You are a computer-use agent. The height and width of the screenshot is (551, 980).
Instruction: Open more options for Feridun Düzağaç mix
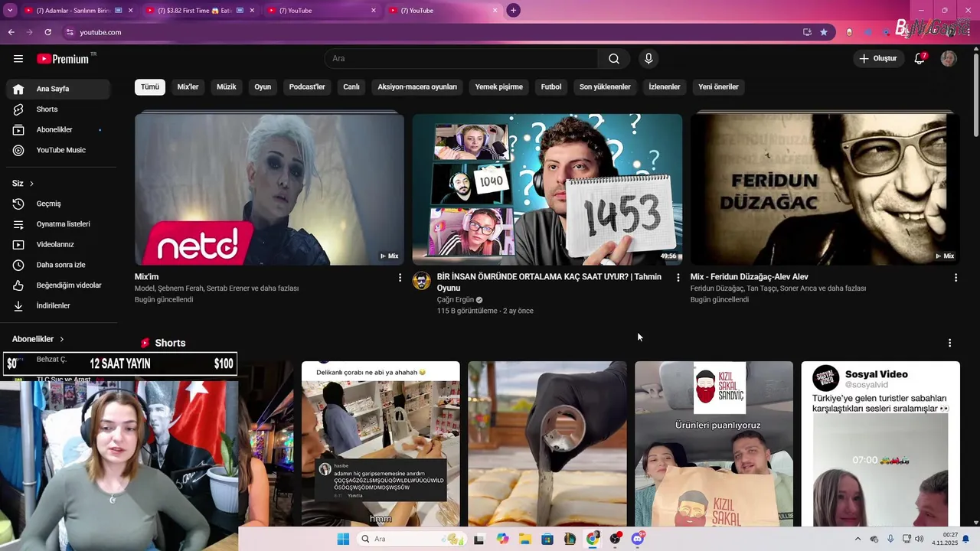point(955,278)
